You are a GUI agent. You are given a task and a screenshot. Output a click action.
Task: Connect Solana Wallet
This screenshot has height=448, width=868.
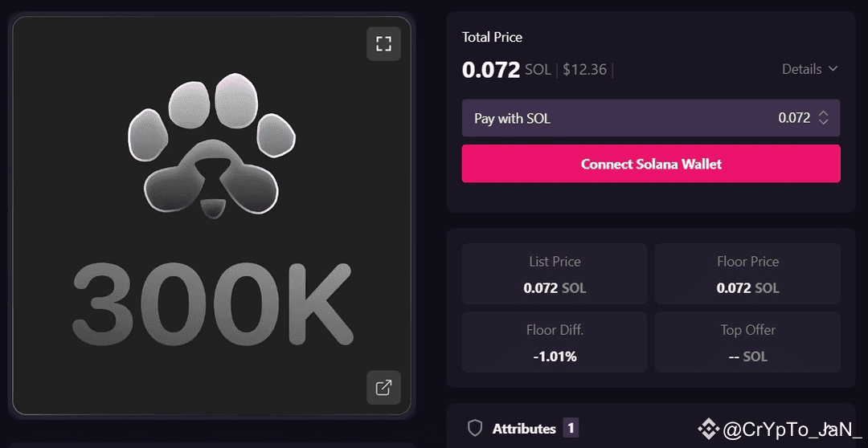coord(651,164)
